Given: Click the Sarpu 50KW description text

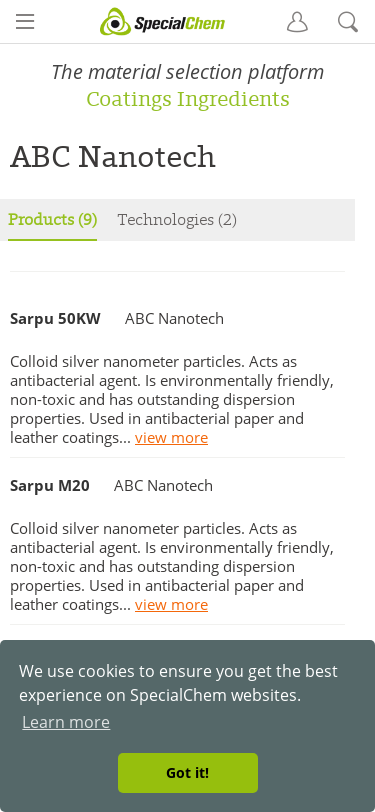Looking at the screenshot, I should tap(172, 400).
